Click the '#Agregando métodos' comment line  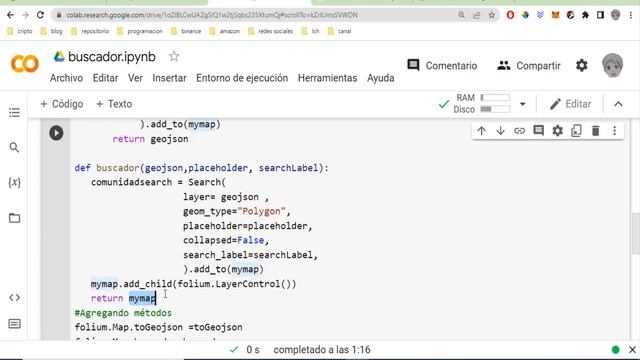123,313
